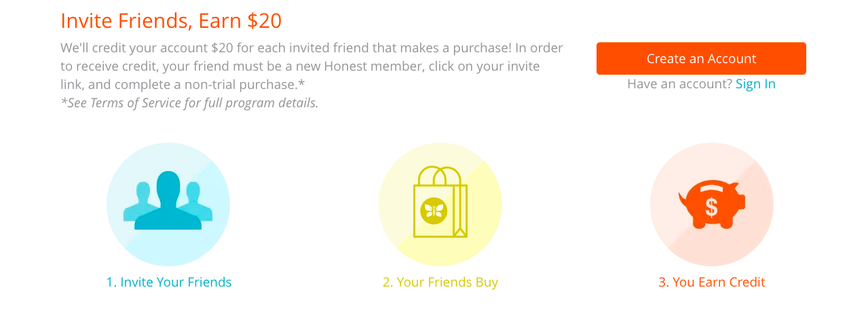The width and height of the screenshot is (868, 326).
Task: Open the Sign In link
Action: 755,84
